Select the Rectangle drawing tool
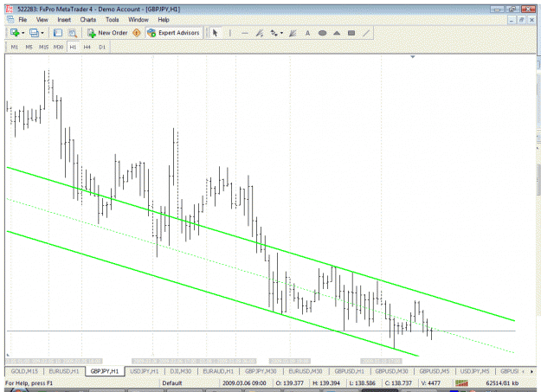The width and height of the screenshot is (541, 392). point(351,33)
